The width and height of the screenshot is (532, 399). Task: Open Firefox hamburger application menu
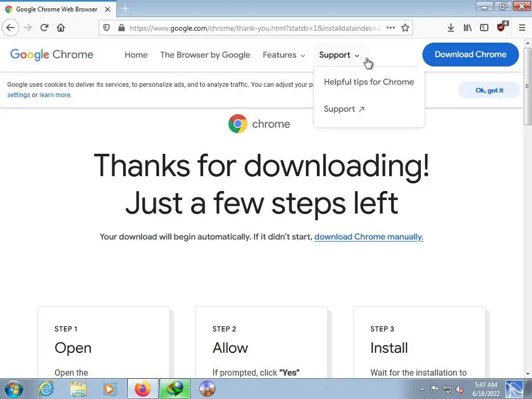point(522,28)
